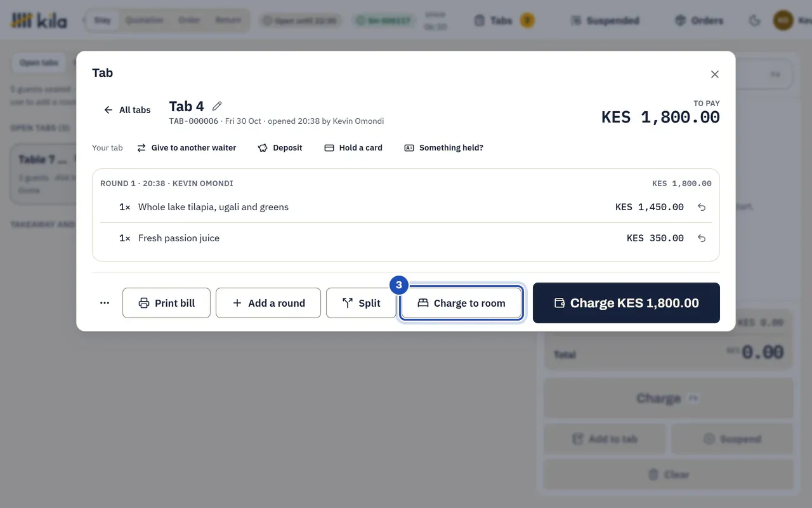Choose Hold a card

(x=353, y=147)
